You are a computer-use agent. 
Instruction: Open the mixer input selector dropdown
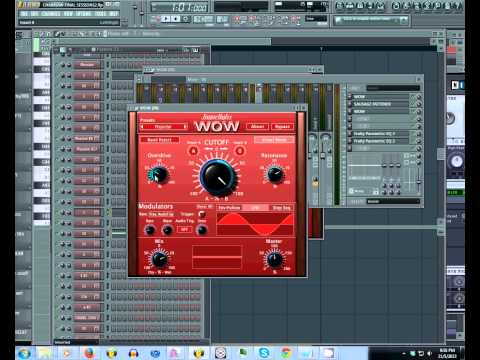393,88
